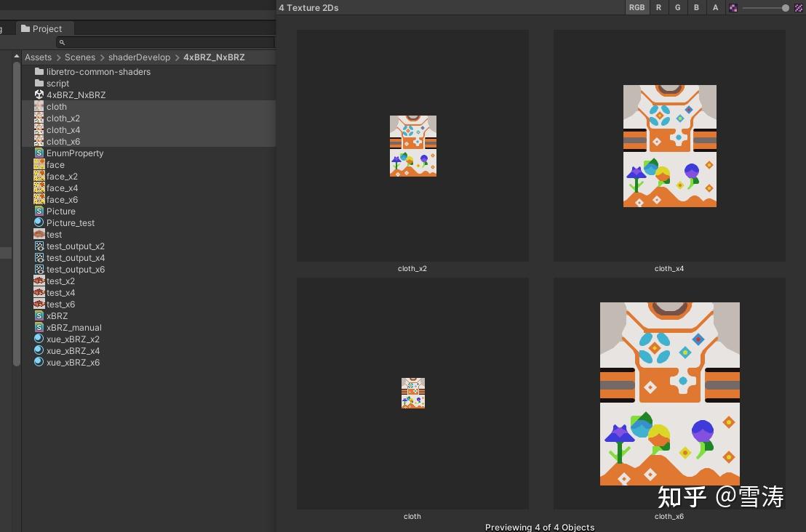Screen dimensions: 806x532
Task: Click the C# script icon beside EnumProperty
Action: (x=38, y=153)
